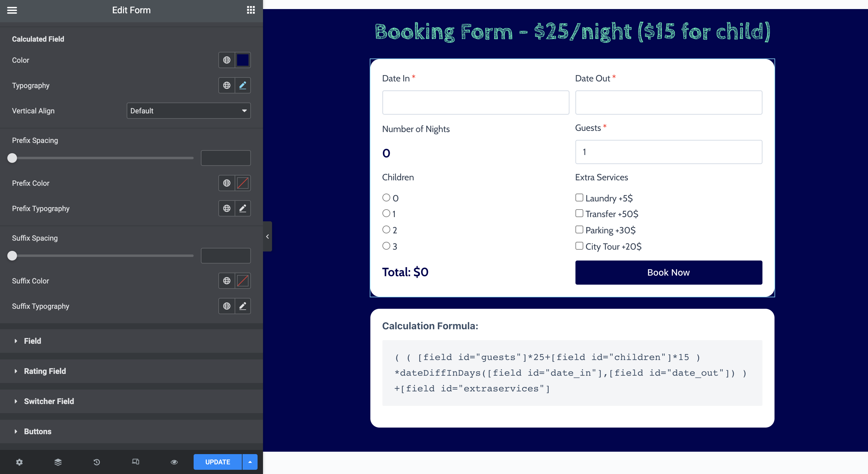868x474 pixels.
Task: Open the Vertical Align dropdown
Action: click(x=188, y=110)
